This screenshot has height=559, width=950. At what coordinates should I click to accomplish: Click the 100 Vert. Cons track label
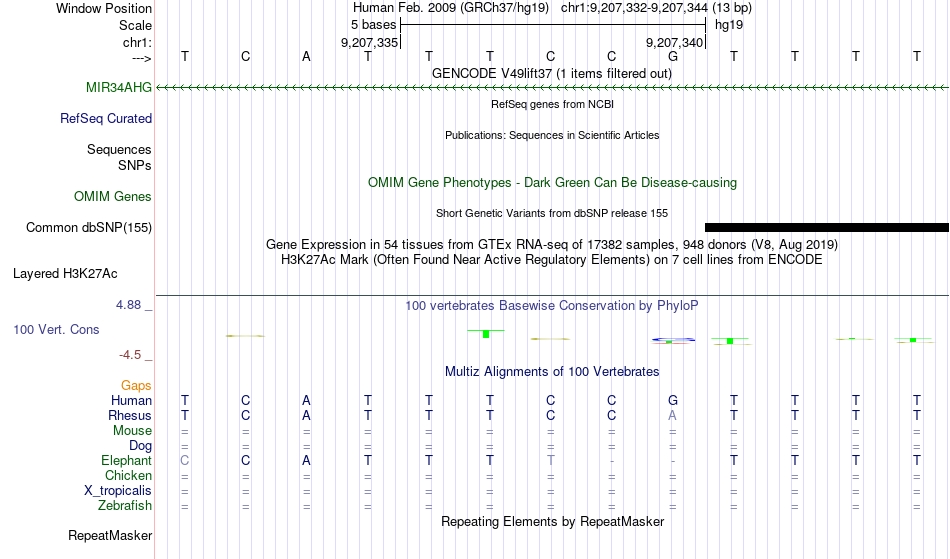click(x=56, y=329)
